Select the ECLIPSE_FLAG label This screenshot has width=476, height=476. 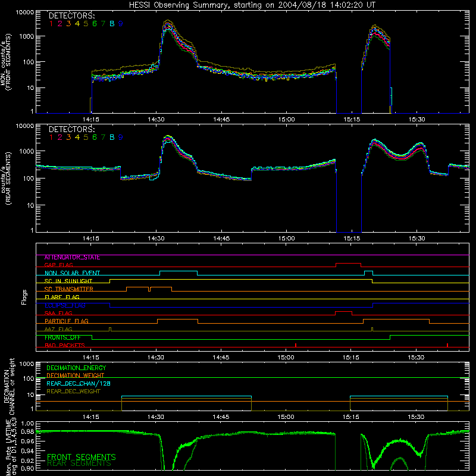point(65,305)
